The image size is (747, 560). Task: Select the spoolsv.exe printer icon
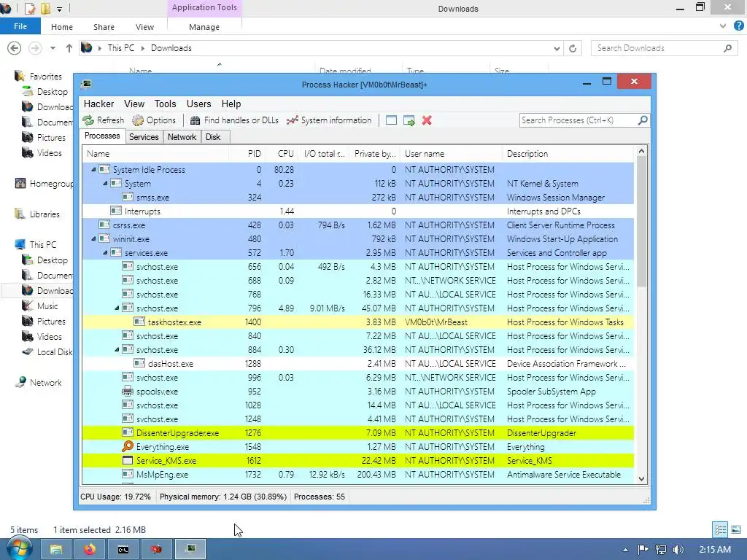pyautogui.click(x=127, y=392)
